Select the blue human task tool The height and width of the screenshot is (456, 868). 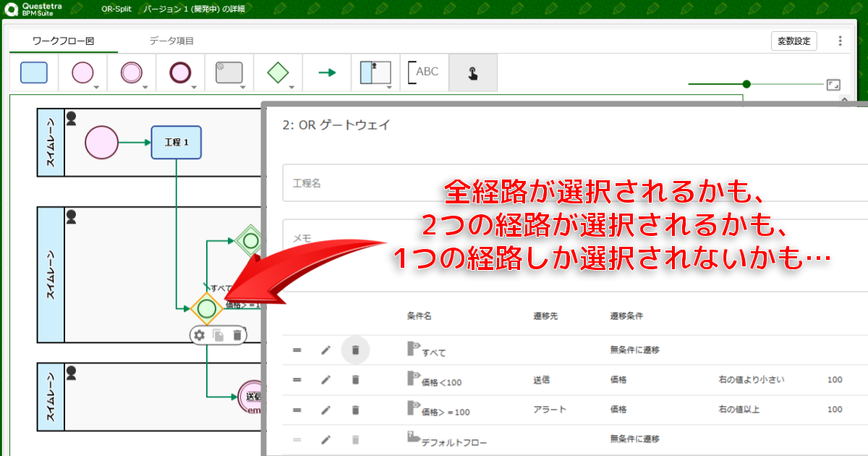tap(34, 72)
